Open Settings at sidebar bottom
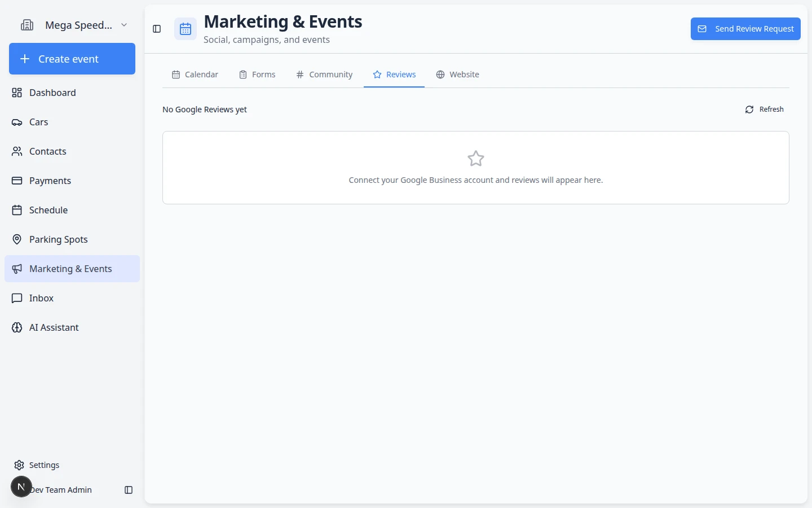The image size is (812, 508). coord(72,465)
